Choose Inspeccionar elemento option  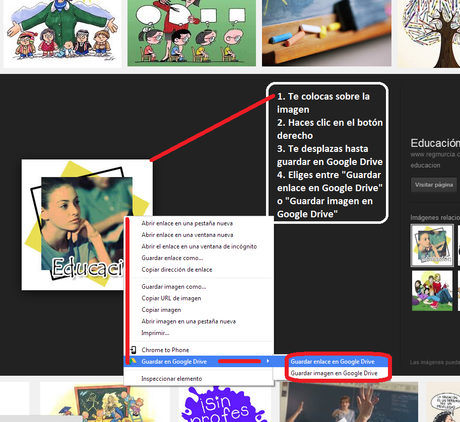coord(172,379)
